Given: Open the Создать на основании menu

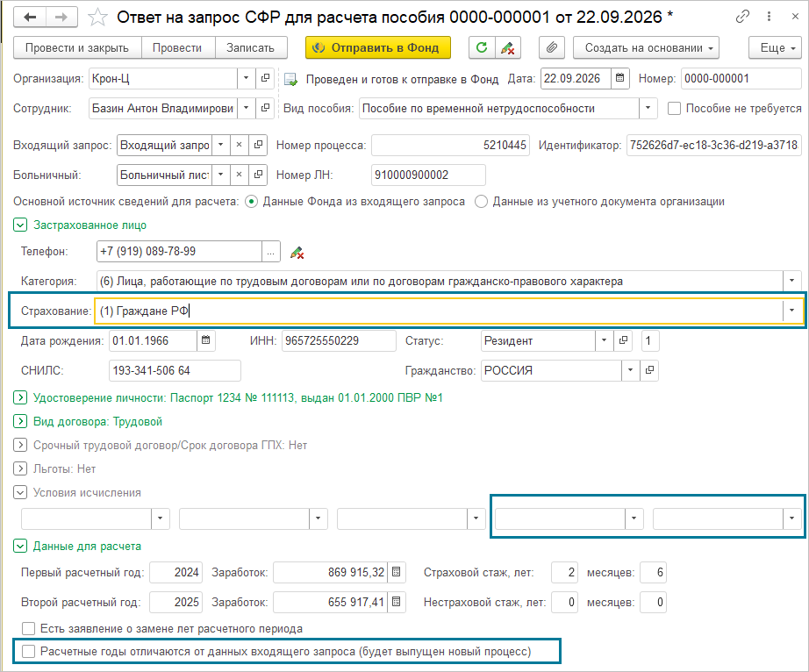Looking at the screenshot, I should [646, 48].
